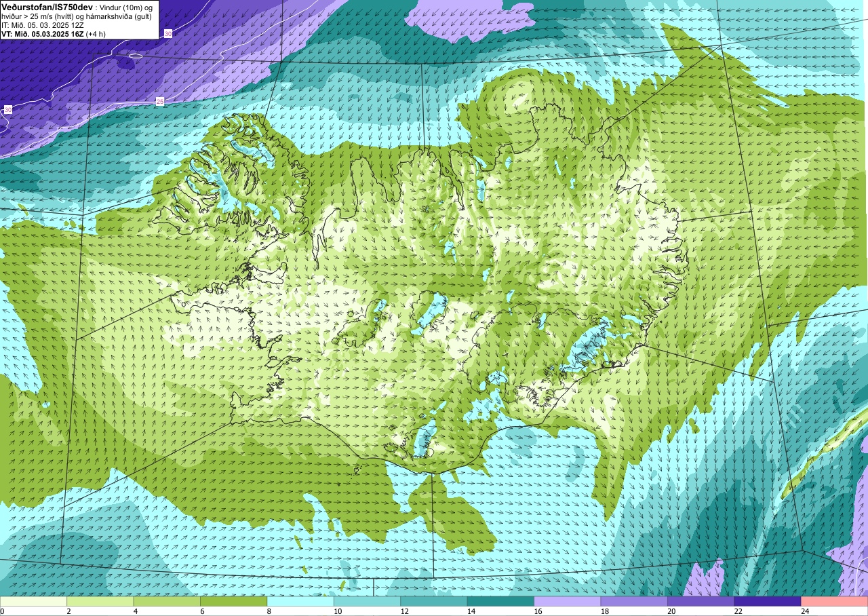Click the legend scale value "8"
This screenshot has width=868, height=616.
pyautogui.click(x=268, y=611)
